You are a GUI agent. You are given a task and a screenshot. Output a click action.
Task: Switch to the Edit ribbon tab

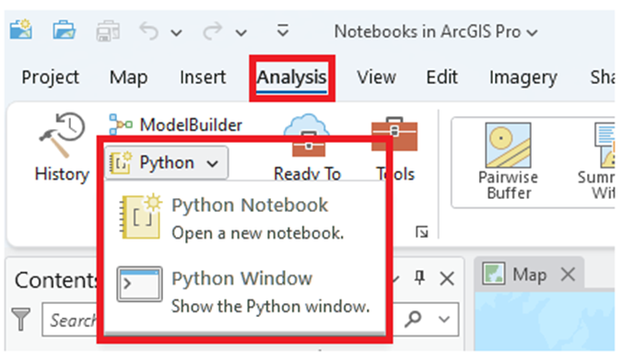(442, 76)
